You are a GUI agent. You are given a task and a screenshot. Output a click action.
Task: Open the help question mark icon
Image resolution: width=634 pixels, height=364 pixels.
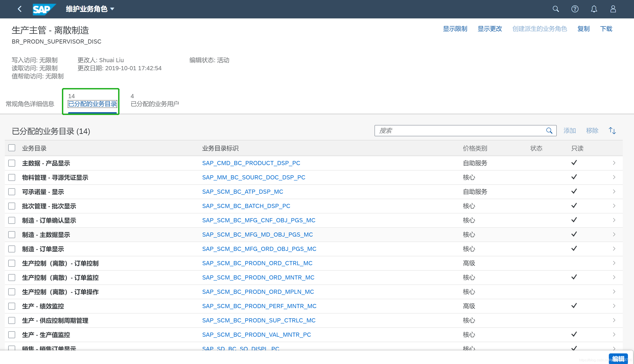[x=575, y=9]
